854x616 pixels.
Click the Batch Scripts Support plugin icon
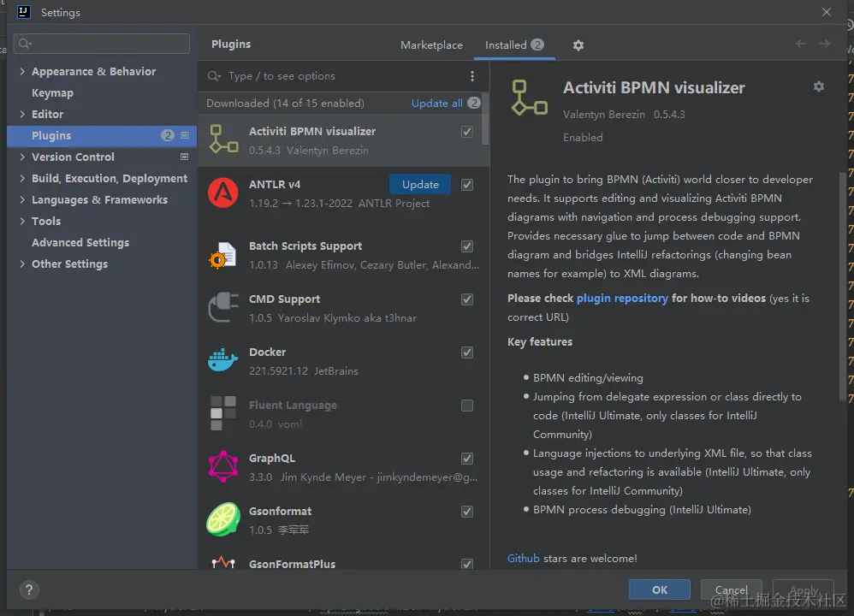[x=222, y=255]
